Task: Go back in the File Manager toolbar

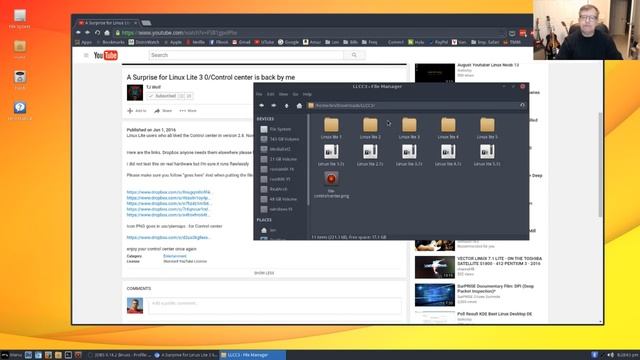Action: tap(261, 105)
